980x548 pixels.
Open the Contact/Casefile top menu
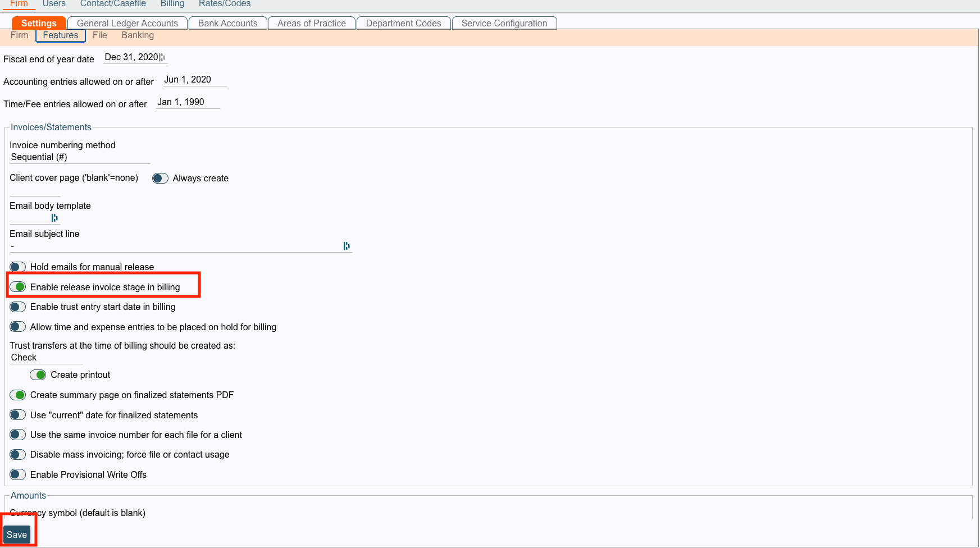click(x=113, y=4)
